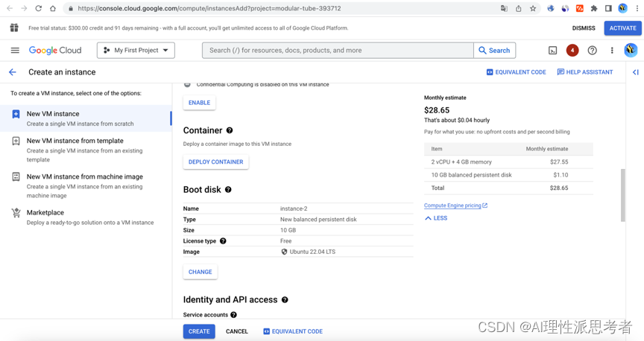Click CHANGE to modify the boot disk
This screenshot has width=644, height=341.
[x=200, y=272]
